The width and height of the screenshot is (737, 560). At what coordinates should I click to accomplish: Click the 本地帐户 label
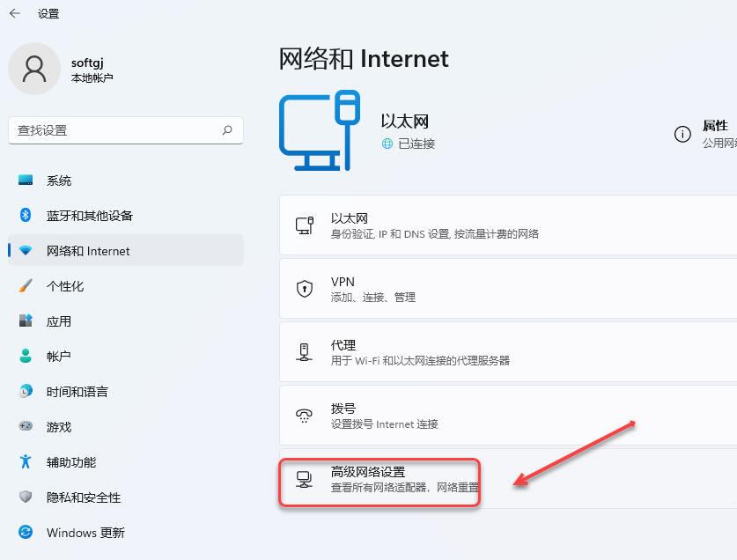(92, 77)
